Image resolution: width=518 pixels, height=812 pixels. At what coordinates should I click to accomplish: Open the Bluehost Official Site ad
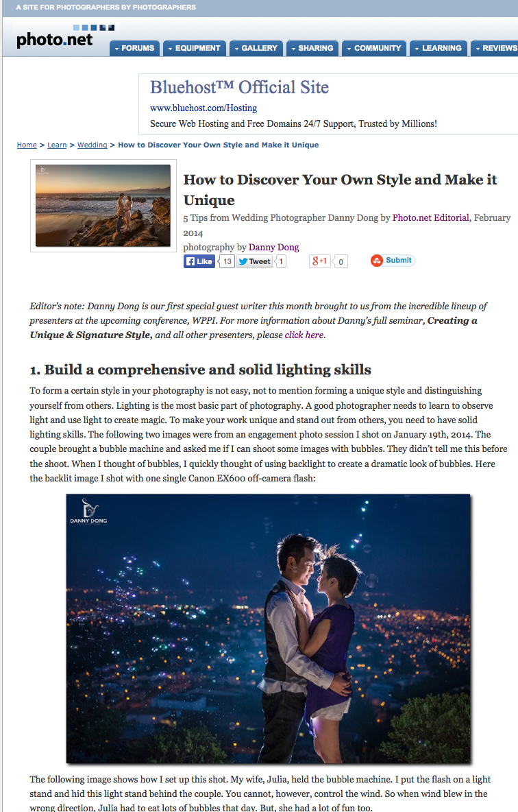point(239,87)
